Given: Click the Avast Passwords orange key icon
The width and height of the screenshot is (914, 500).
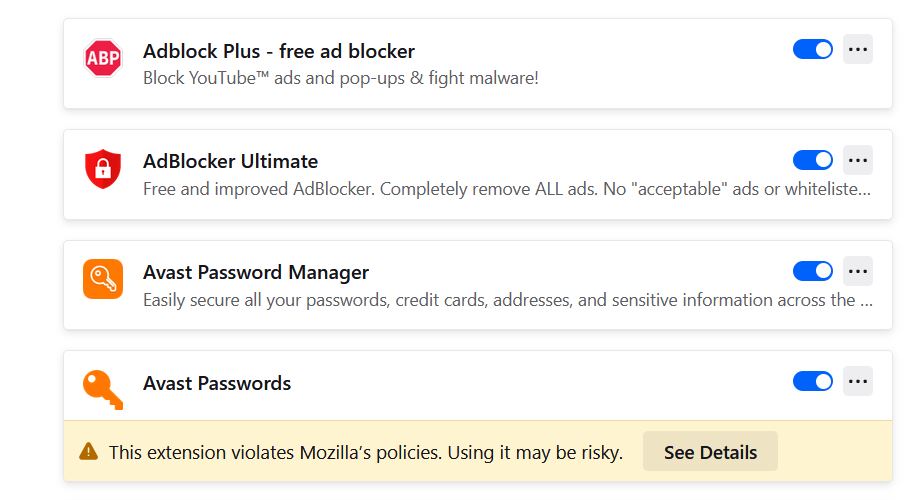Looking at the screenshot, I should (103, 389).
